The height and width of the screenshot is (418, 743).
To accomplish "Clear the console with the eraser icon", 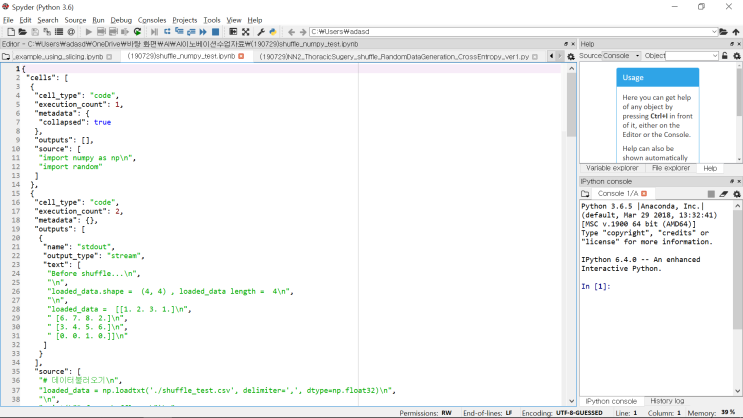I will pyautogui.click(x=724, y=194).
